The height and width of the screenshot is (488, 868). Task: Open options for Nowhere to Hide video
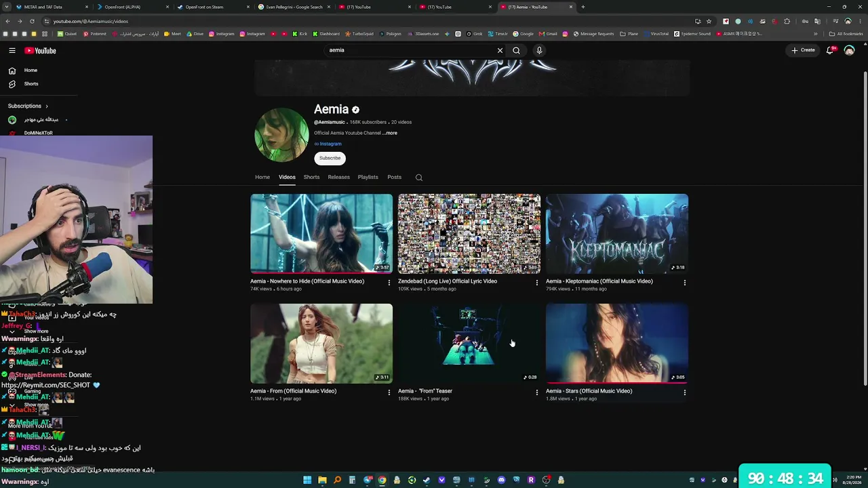pos(389,283)
